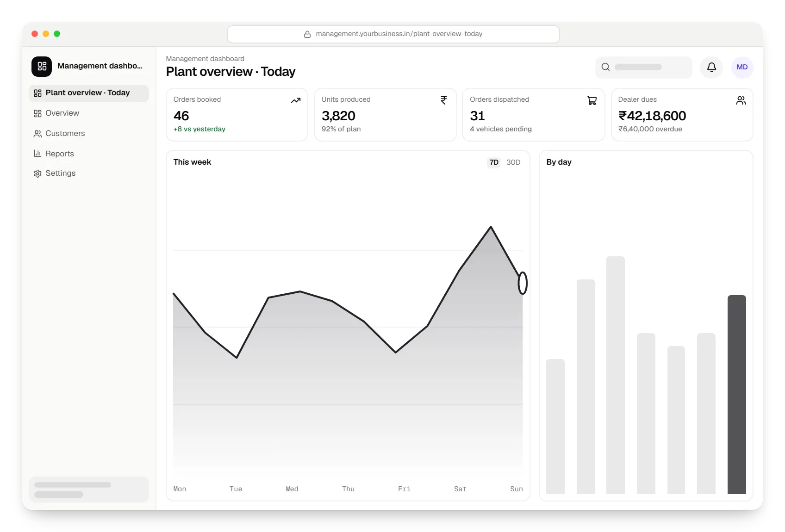Screen dimensions: 785x532
Task: Switch chart range to 30D
Action: [513, 162]
